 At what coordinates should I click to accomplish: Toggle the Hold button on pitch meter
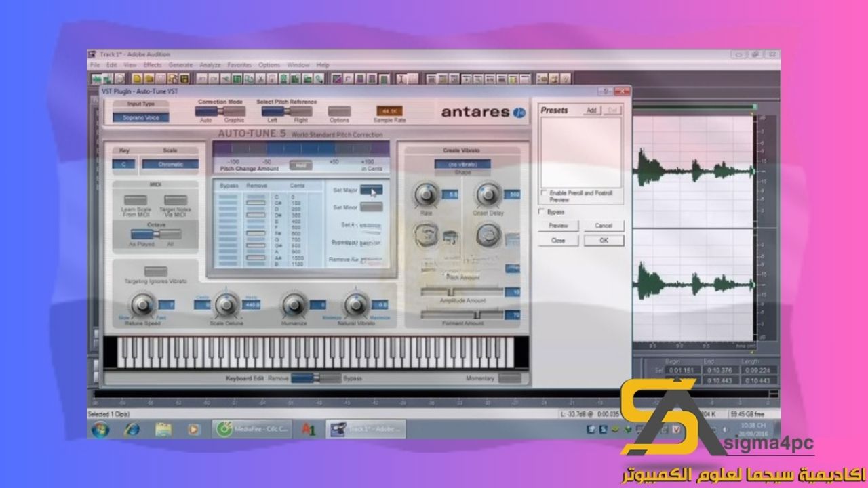(x=300, y=165)
